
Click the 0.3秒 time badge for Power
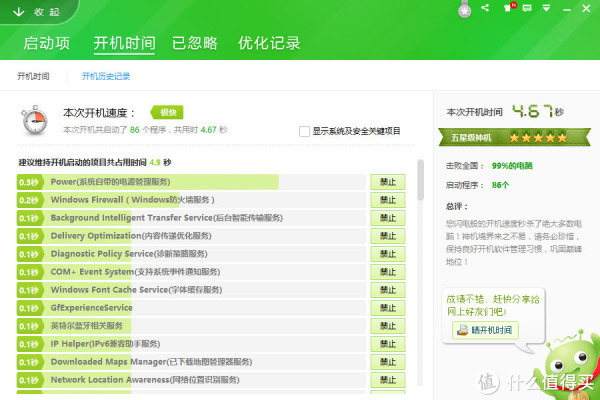pos(29,182)
